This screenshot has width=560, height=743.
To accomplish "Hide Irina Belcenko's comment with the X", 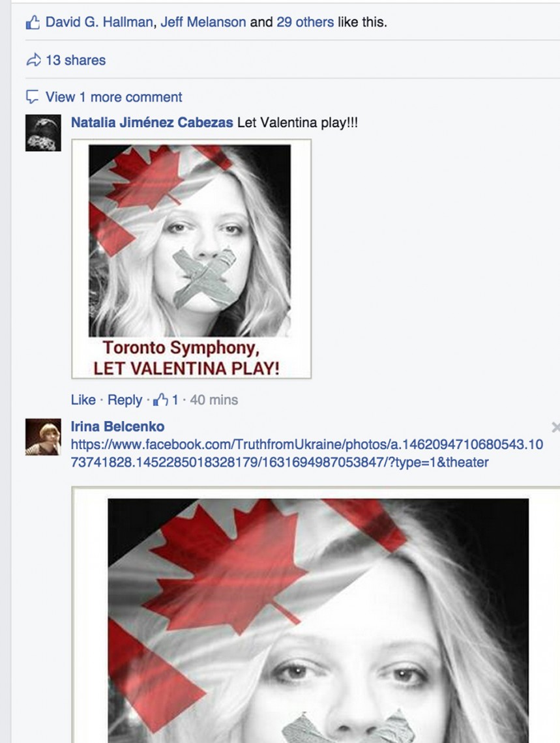I will coord(555,428).
